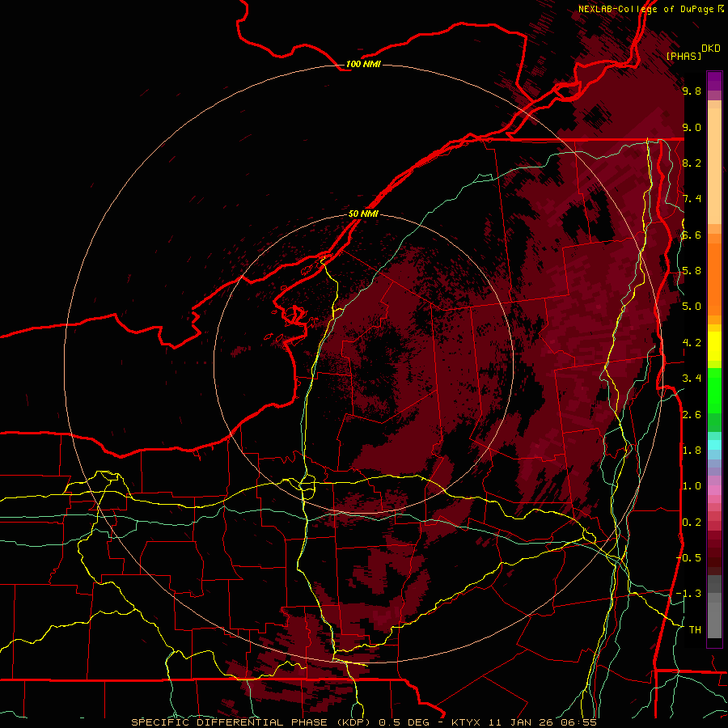Image resolution: width=728 pixels, height=728 pixels.
Task: Pick the bright green band in the color bar
Action: pos(714,390)
